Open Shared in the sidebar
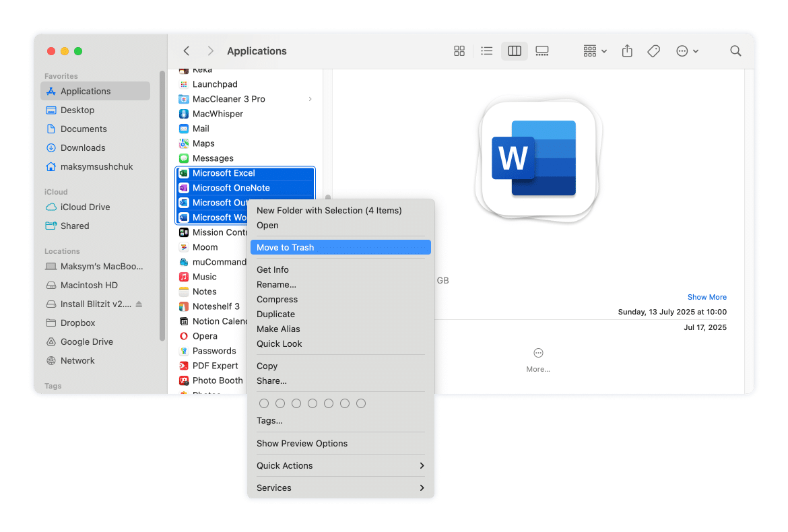The height and width of the screenshot is (532, 788). [96, 226]
